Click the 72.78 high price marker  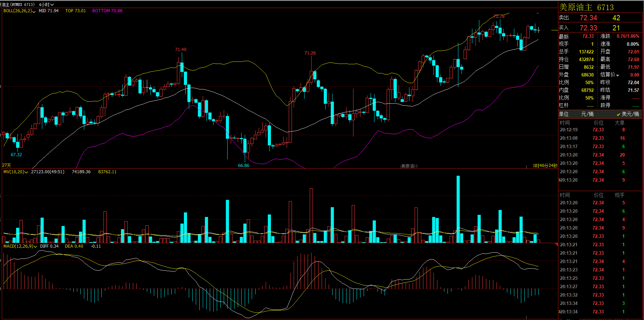point(499,16)
